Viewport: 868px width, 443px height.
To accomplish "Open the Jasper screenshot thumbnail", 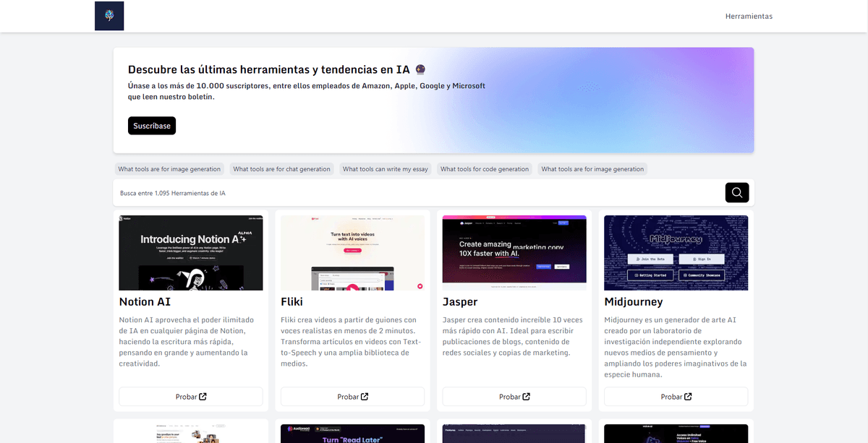I will (514, 253).
